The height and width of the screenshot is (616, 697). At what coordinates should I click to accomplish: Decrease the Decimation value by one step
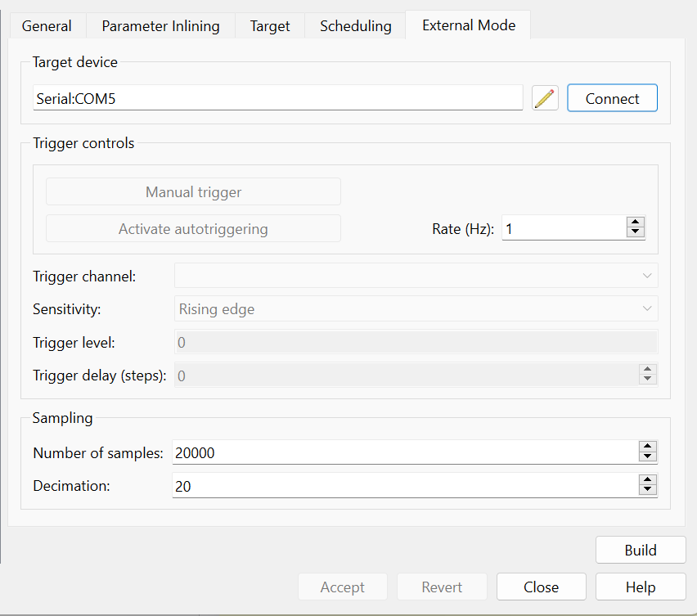[647, 490]
